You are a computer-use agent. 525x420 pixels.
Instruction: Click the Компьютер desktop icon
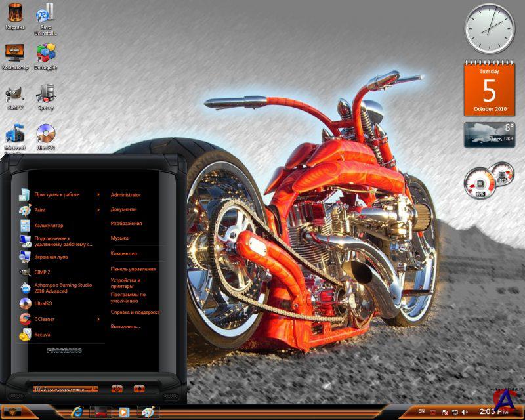coord(14,54)
